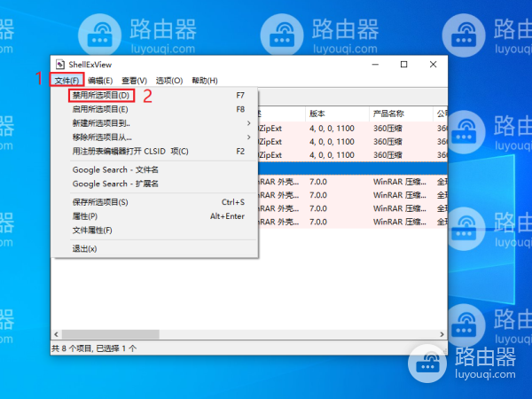This screenshot has width=532, height=399.
Task: Maximize the ShellExView window
Action: pos(403,65)
